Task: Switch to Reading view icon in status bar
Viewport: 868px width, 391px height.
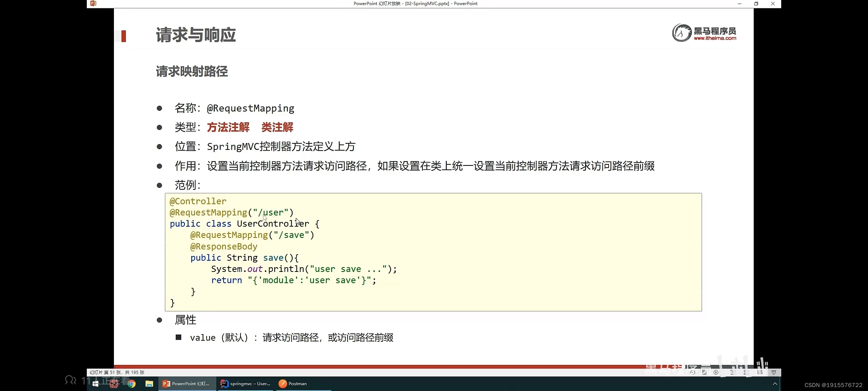Action: (x=760, y=372)
